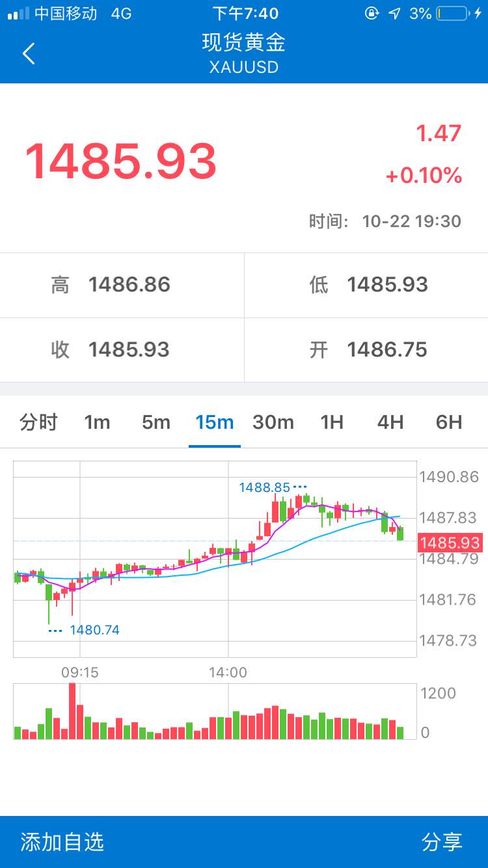Screen dimensions: 488x868
Task: Tap the 1488.85 high marker on chart
Action: pos(264,487)
